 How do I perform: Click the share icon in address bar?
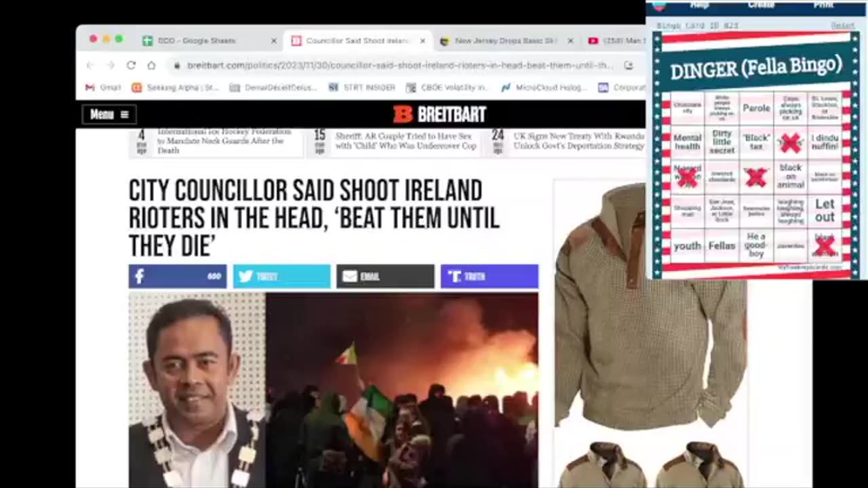[x=629, y=66]
